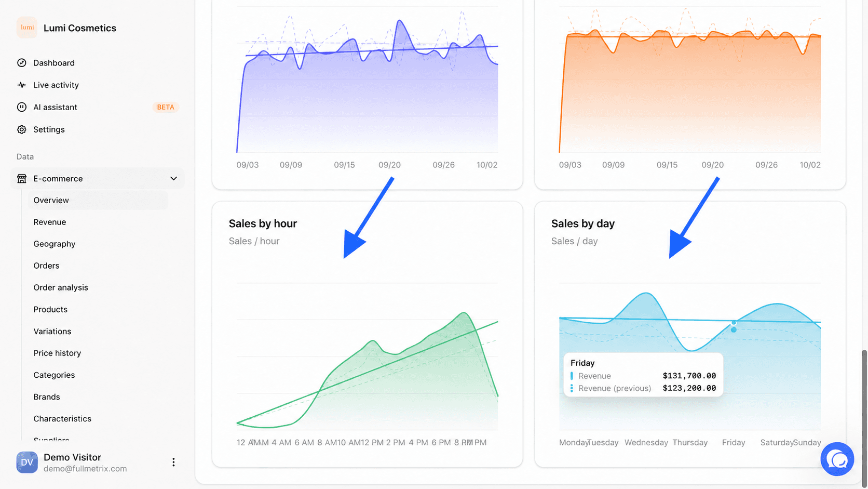This screenshot has width=868, height=489.
Task: Click the 6 AM hour axis label
Action: (x=304, y=442)
